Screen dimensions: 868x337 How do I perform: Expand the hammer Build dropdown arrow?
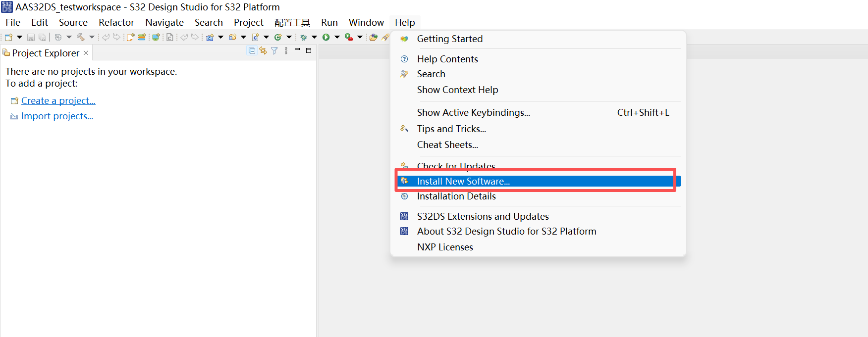click(92, 37)
